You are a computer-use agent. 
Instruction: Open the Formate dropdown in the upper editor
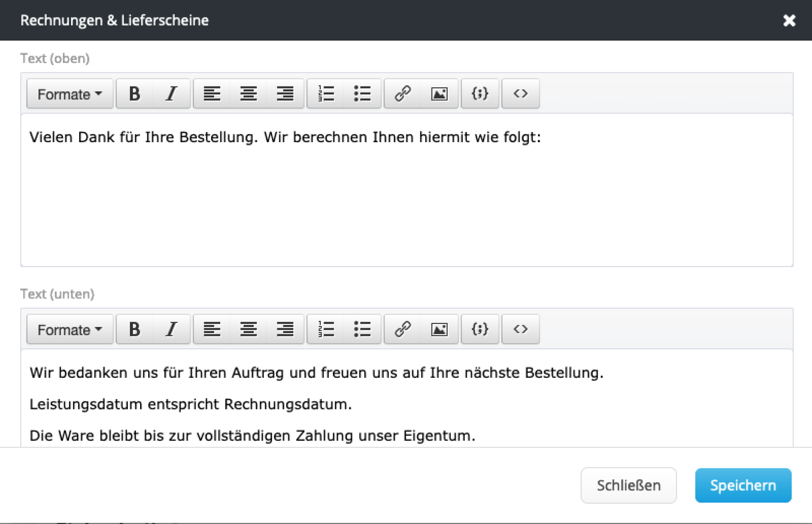69,94
